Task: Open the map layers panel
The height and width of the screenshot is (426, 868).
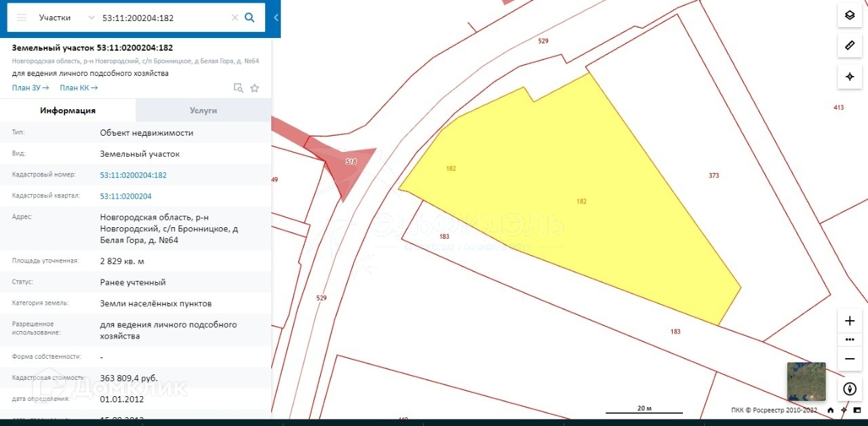Action: point(849,15)
